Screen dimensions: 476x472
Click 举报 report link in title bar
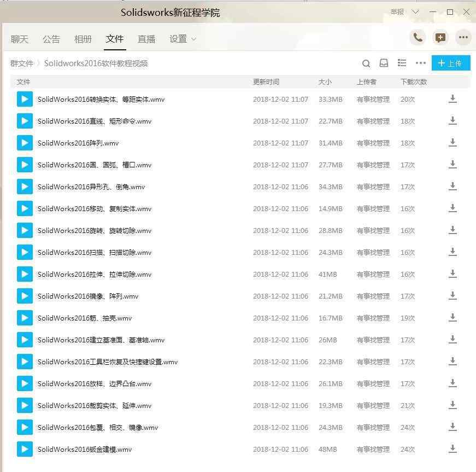pos(397,12)
